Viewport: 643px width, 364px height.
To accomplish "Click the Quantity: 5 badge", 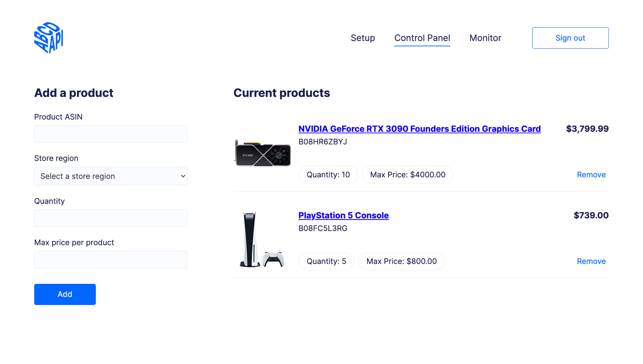I will pyautogui.click(x=326, y=261).
